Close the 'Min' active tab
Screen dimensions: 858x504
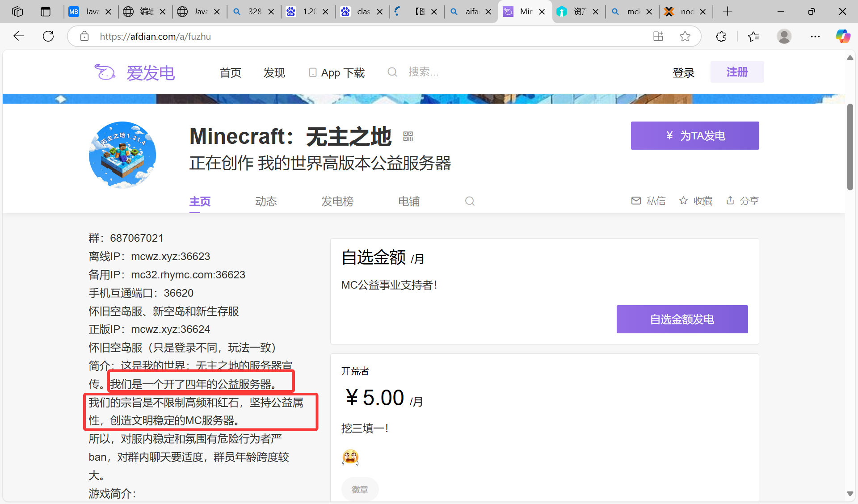[x=542, y=12]
